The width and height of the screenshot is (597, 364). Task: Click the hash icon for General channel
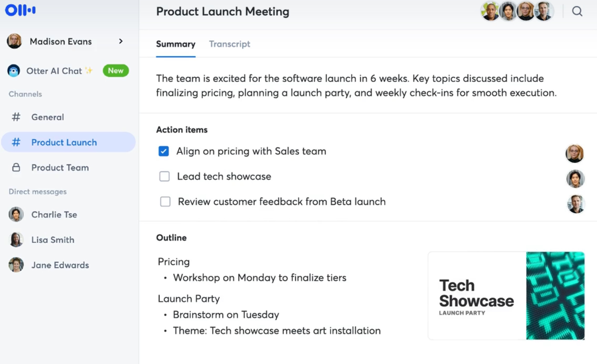(x=16, y=117)
